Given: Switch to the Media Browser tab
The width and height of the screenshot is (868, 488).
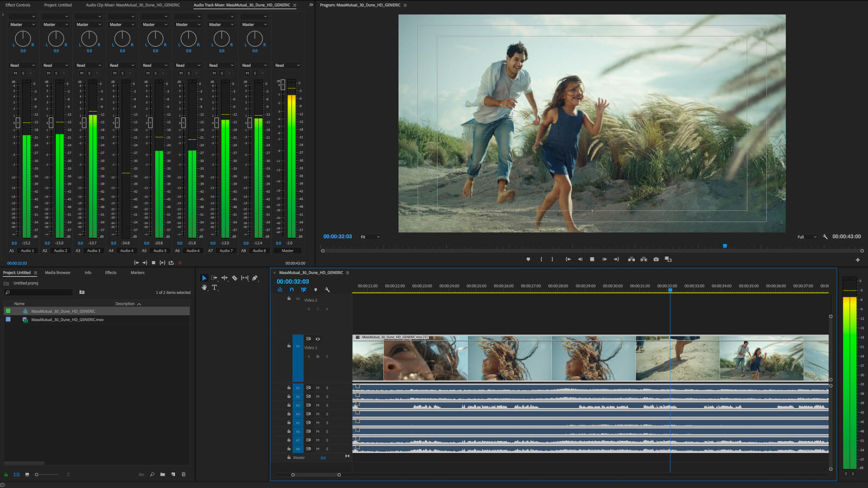Looking at the screenshot, I should (x=58, y=272).
